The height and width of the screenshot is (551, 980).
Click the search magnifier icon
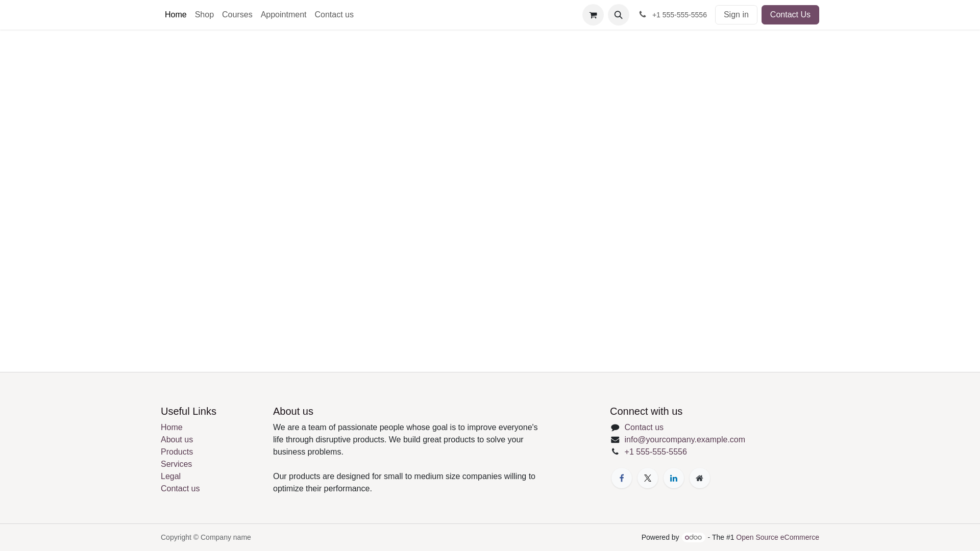pos(618,15)
